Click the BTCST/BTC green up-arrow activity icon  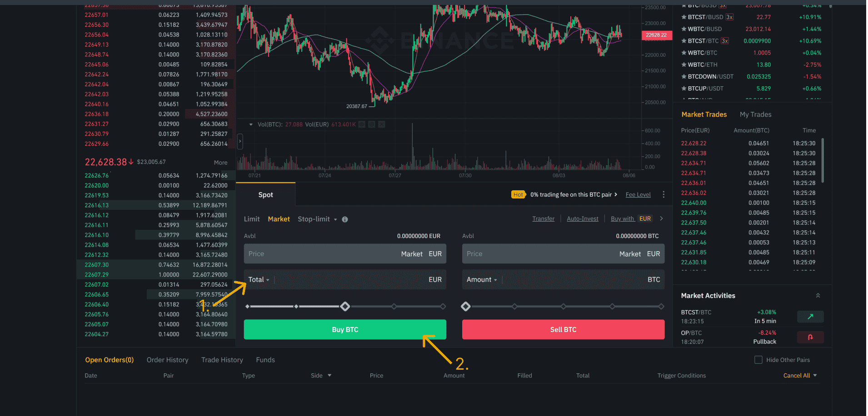[810, 317]
